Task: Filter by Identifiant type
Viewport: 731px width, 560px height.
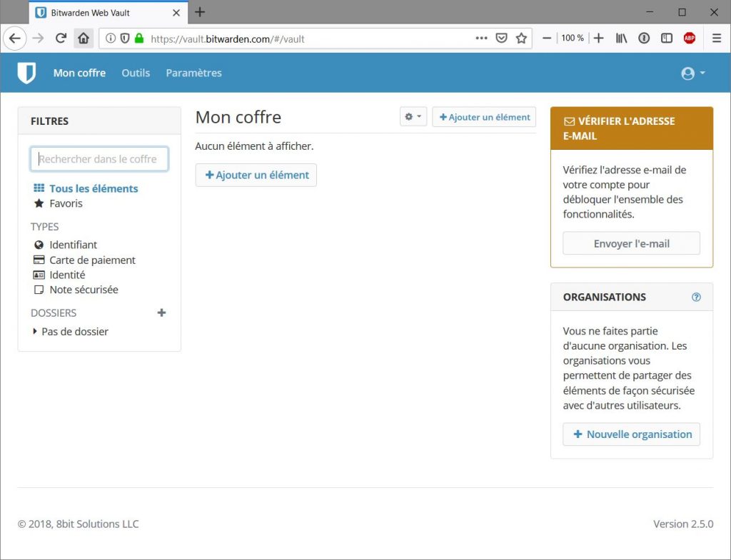Action: 73,245
